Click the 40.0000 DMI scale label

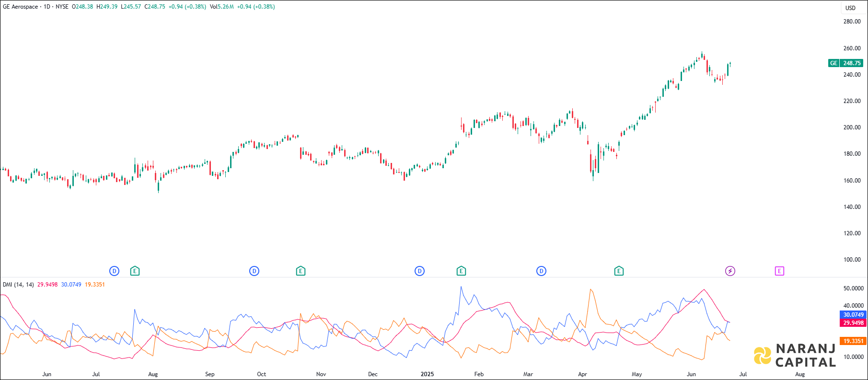854,306
